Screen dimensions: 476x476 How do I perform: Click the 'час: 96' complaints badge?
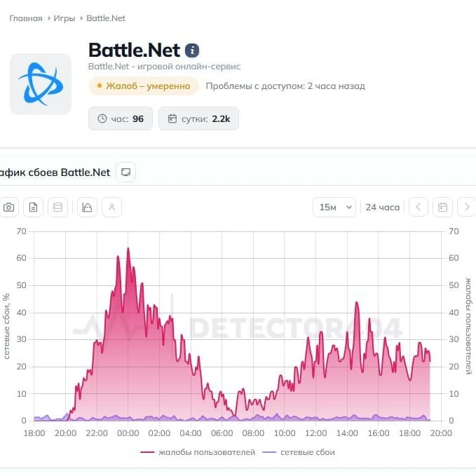[x=121, y=118]
